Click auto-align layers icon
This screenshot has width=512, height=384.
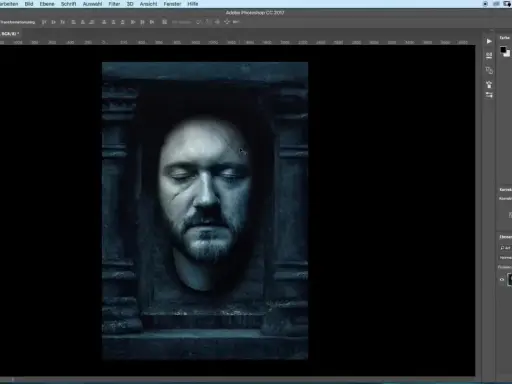point(164,22)
